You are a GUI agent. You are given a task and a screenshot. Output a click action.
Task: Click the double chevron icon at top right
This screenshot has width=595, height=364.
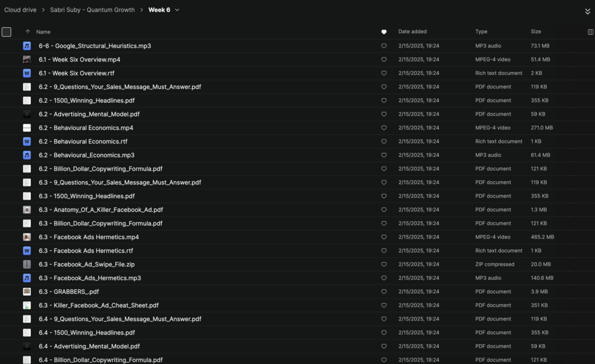click(x=587, y=12)
